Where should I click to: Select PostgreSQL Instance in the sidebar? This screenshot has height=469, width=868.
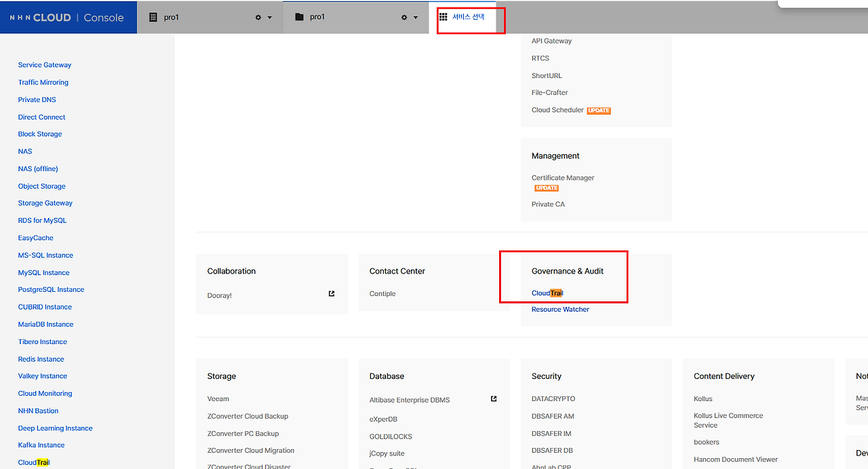(52, 290)
